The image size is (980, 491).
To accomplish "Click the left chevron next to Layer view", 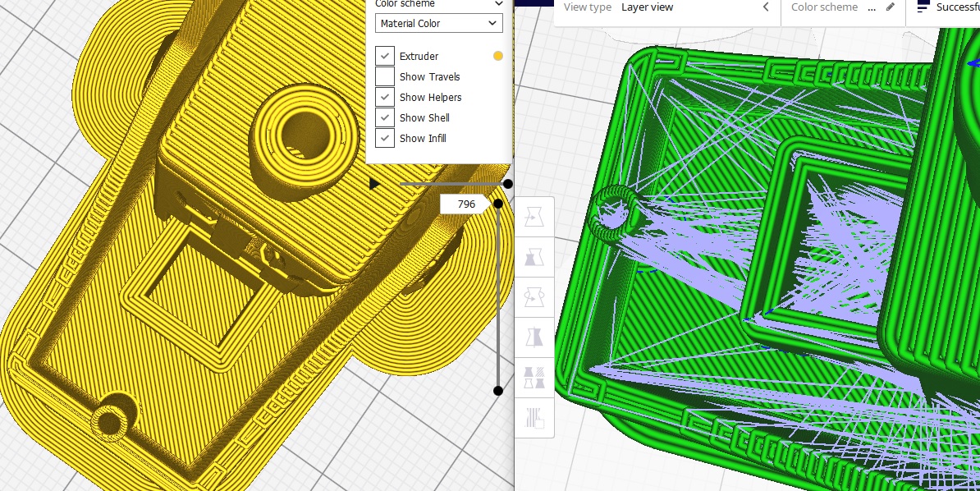I will tap(765, 7).
